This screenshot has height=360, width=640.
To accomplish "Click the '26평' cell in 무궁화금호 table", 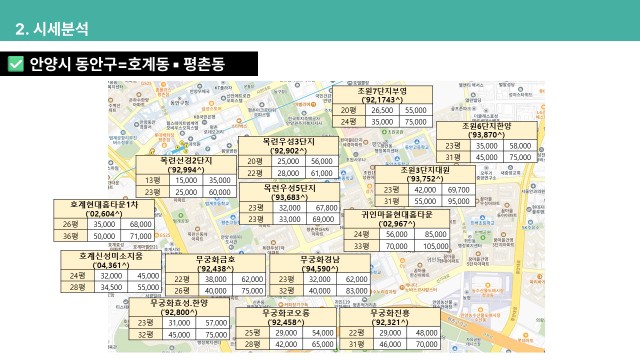I will 182,291.
